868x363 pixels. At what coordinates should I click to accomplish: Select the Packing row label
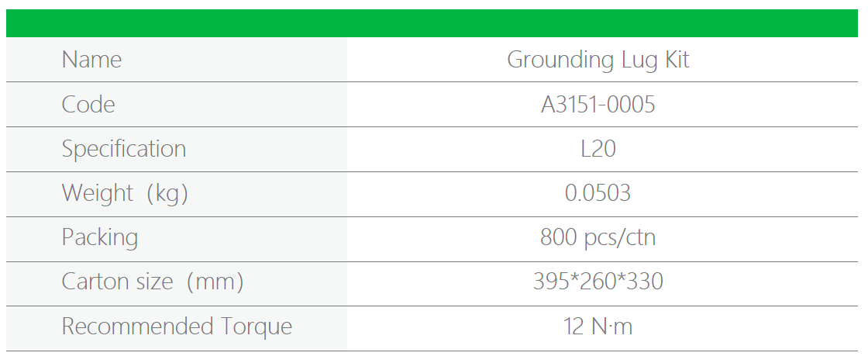100,237
